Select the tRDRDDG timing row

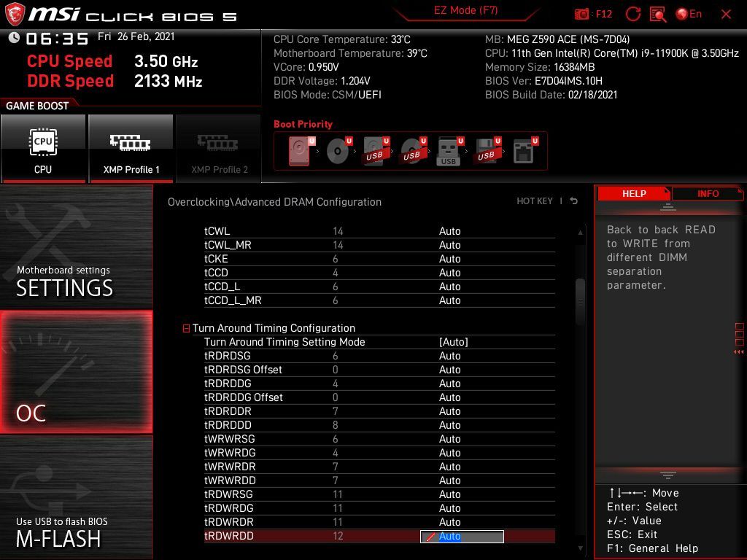pos(379,384)
